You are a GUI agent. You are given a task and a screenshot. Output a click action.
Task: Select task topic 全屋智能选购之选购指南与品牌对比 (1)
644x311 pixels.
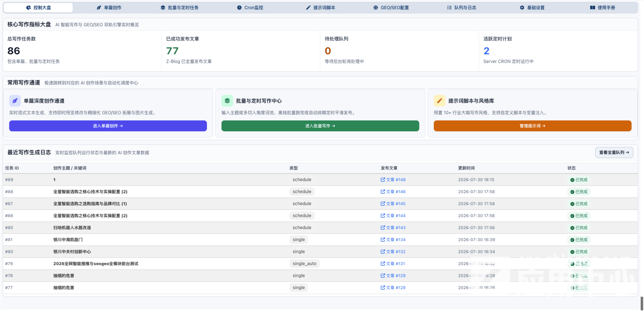(90, 204)
